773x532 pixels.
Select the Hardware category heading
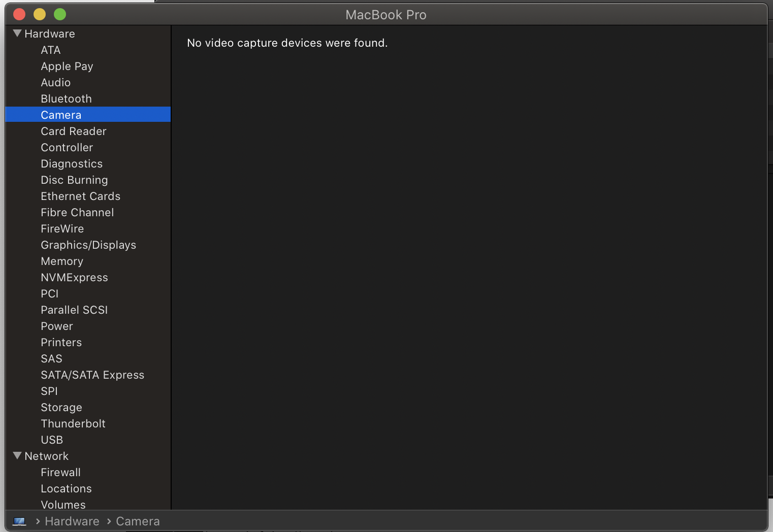(x=50, y=34)
